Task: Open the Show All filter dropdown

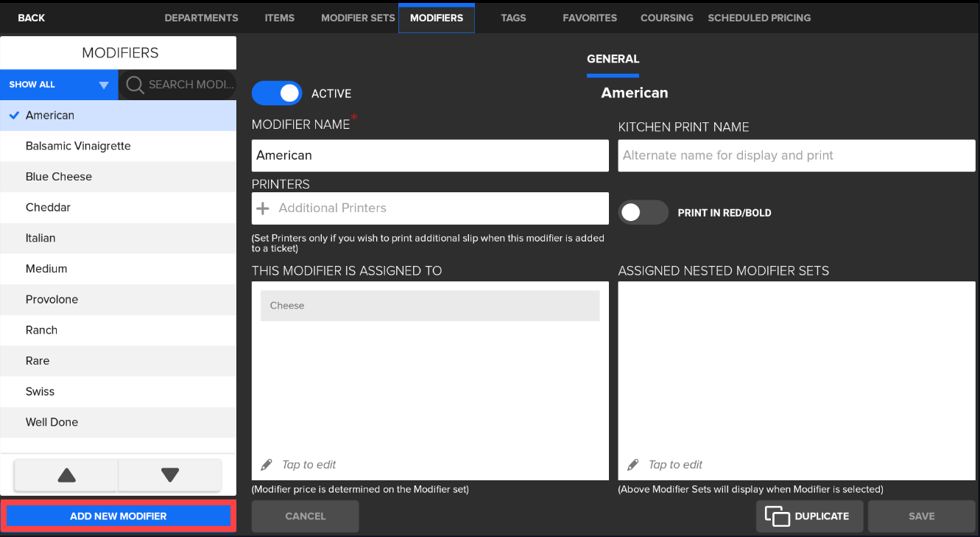Action: click(x=59, y=85)
